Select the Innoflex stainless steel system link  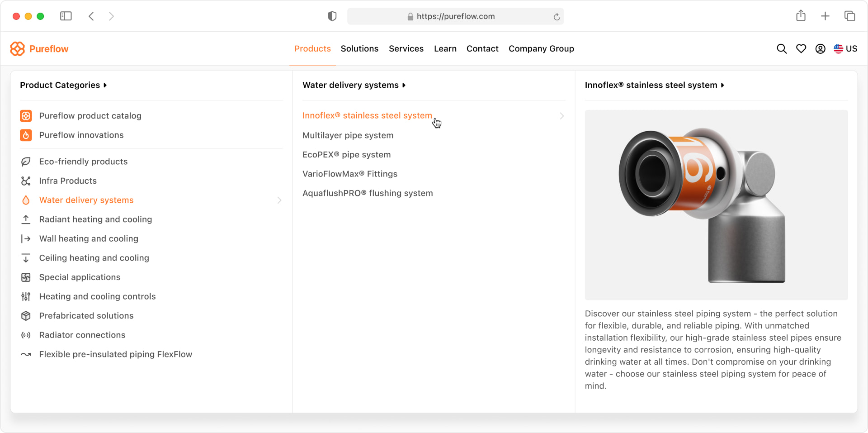point(367,116)
